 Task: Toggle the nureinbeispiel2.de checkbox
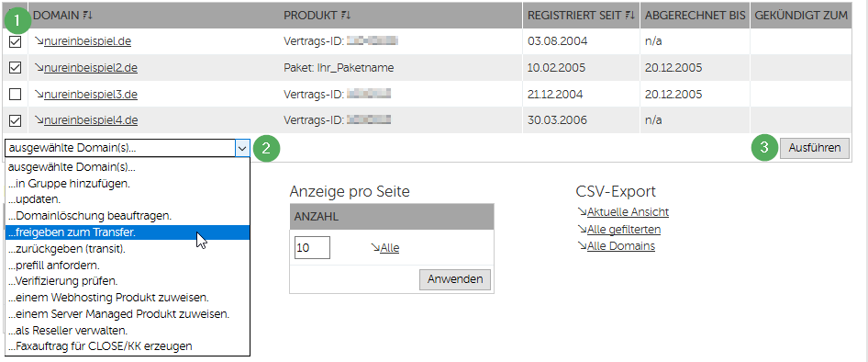click(x=16, y=68)
